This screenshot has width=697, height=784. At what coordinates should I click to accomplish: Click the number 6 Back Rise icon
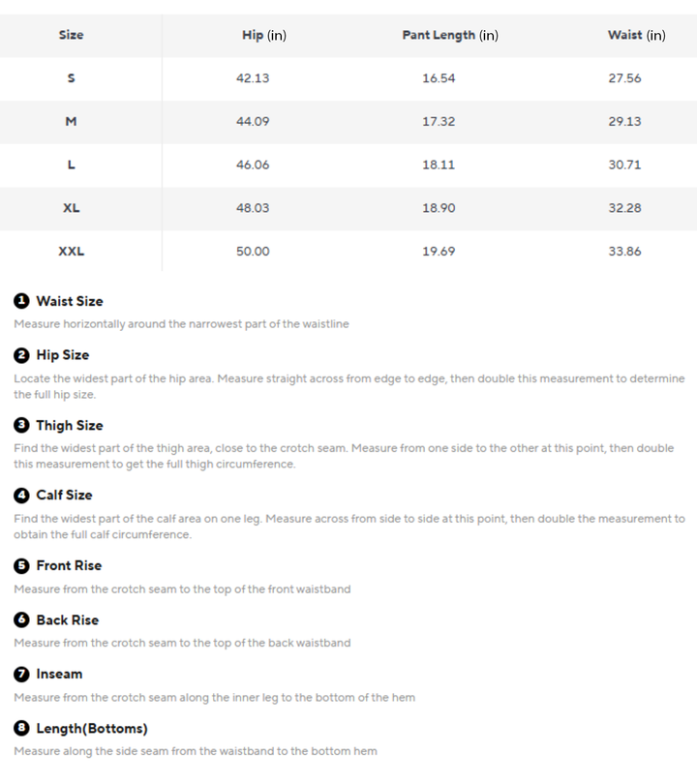21,619
